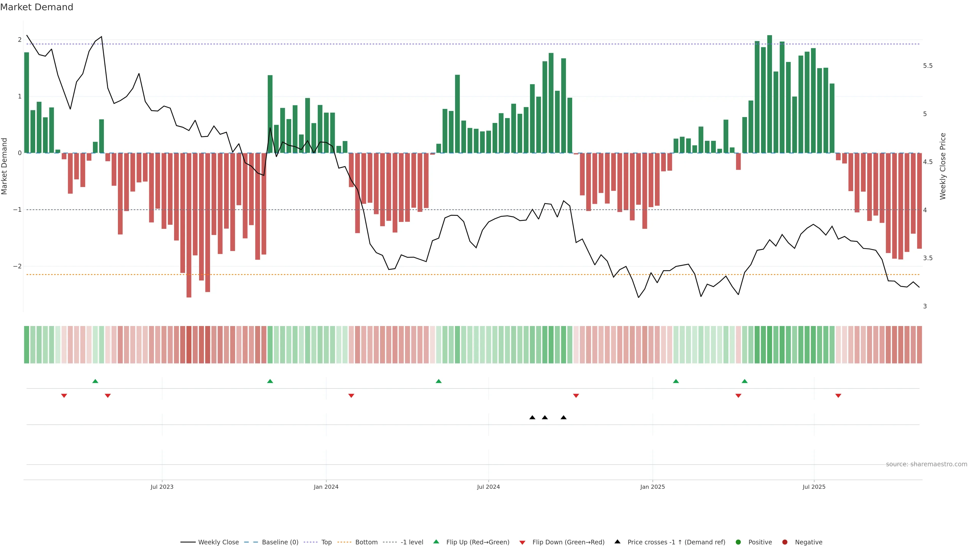Click Flip Up green triangle legend icon
Image resolution: width=980 pixels, height=551 pixels.
click(436, 542)
